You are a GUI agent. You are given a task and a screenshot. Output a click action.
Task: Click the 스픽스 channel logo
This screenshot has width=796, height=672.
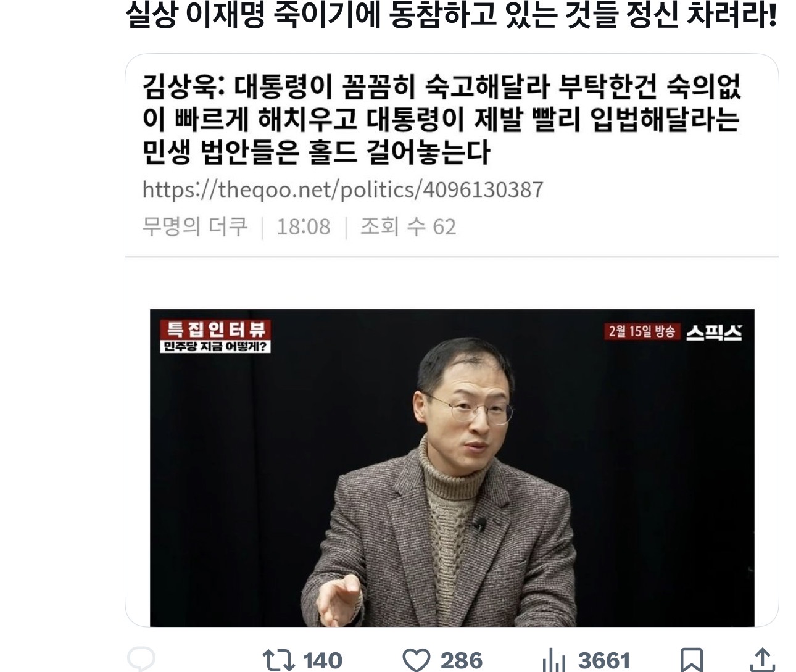click(713, 332)
